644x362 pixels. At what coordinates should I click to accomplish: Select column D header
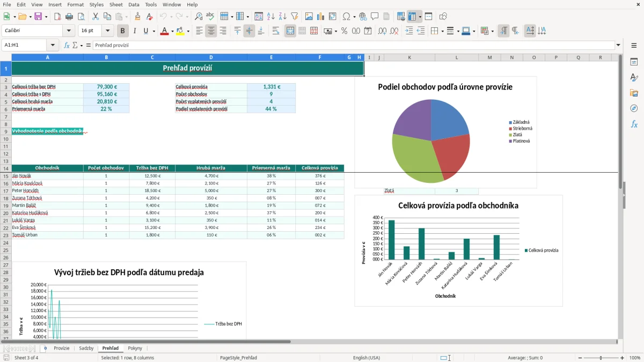pyautogui.click(x=211, y=57)
